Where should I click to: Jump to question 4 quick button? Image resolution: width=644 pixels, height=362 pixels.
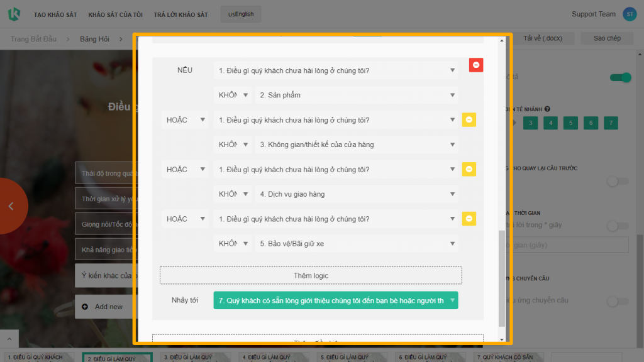point(551,123)
